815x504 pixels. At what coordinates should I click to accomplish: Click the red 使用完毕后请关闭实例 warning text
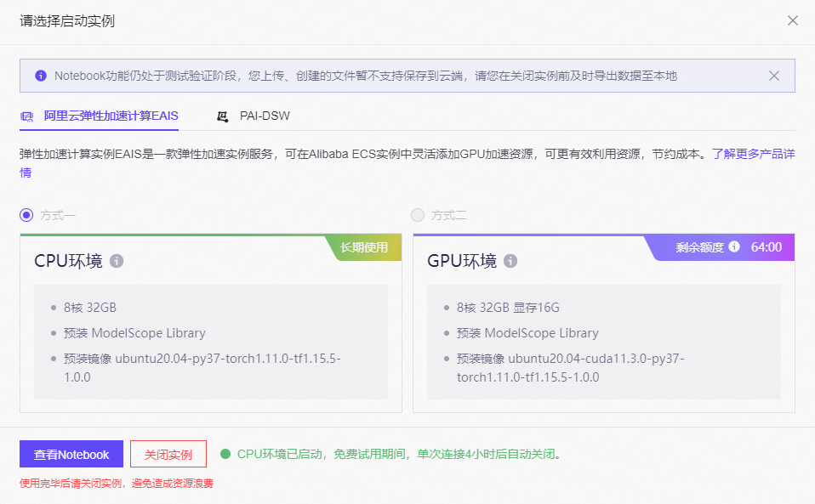pyautogui.click(x=117, y=484)
